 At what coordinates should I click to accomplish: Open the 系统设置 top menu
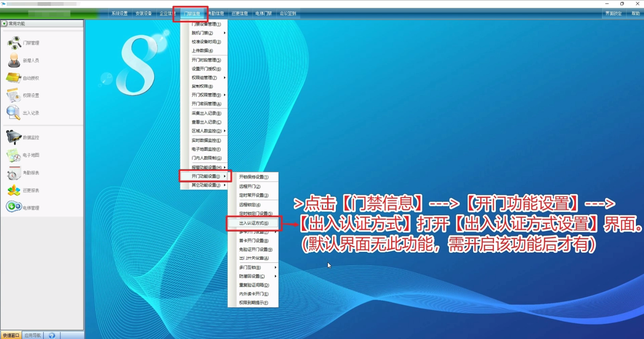click(x=120, y=14)
